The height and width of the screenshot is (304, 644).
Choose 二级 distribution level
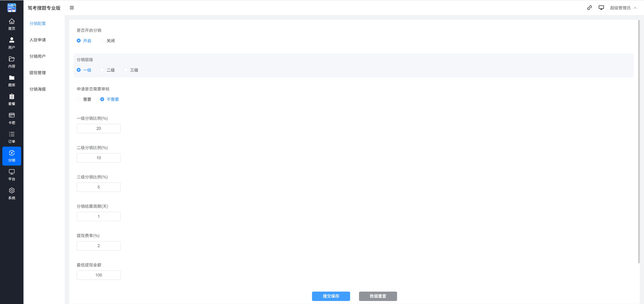tap(108, 70)
